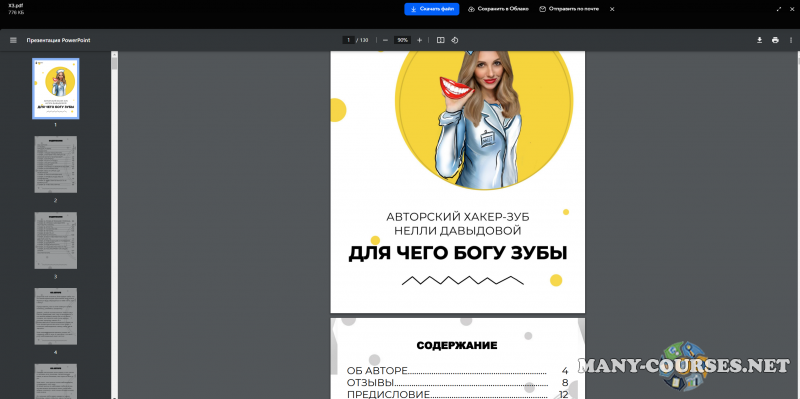This screenshot has width=800, height=399.
Task: Select page 4 thumbnail
Action: (x=56, y=316)
